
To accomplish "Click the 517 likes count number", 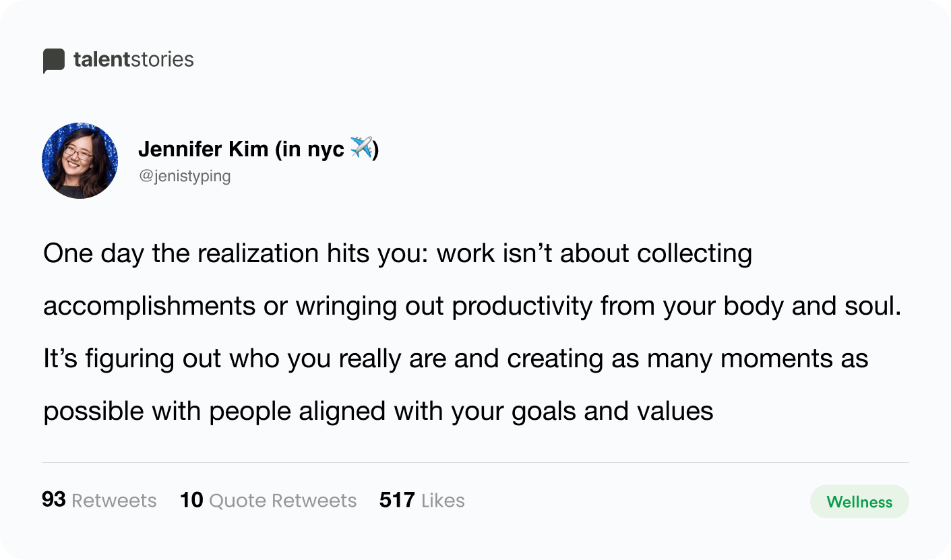I will 397,500.
